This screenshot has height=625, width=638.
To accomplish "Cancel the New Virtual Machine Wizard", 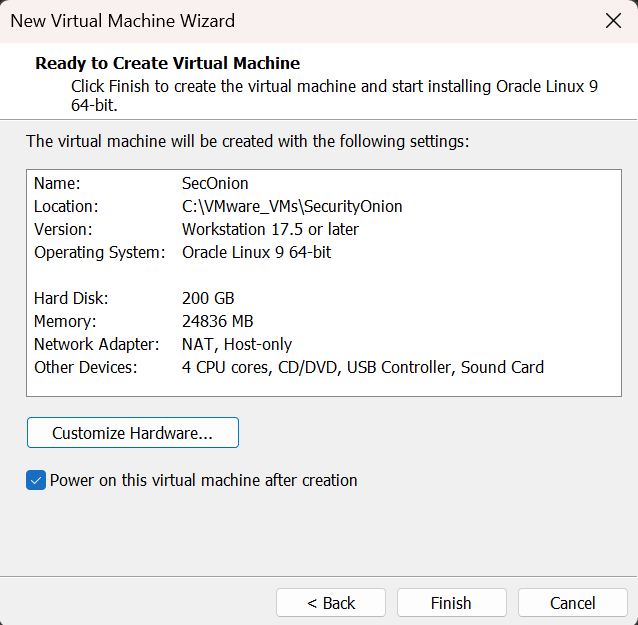I will tap(573, 602).
